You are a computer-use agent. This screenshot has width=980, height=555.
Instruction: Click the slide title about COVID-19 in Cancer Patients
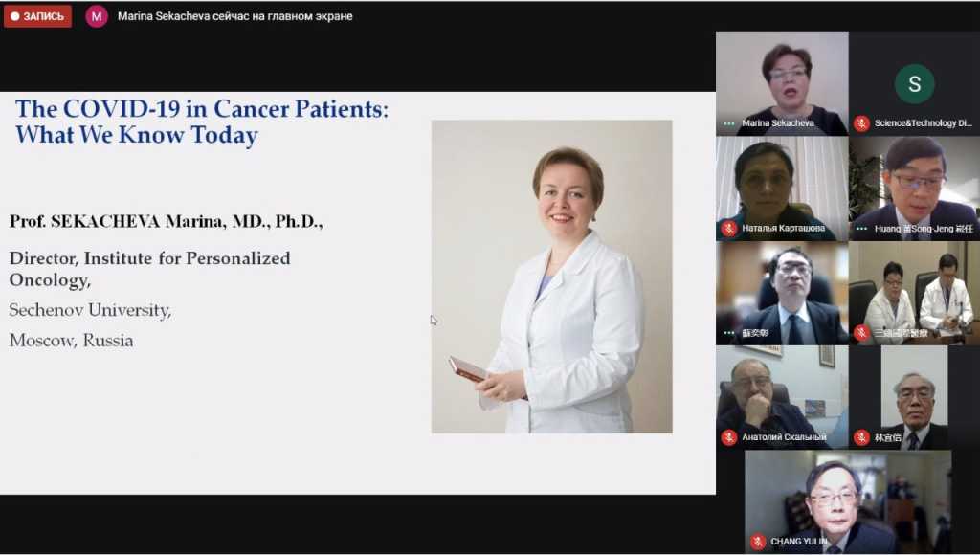click(201, 122)
